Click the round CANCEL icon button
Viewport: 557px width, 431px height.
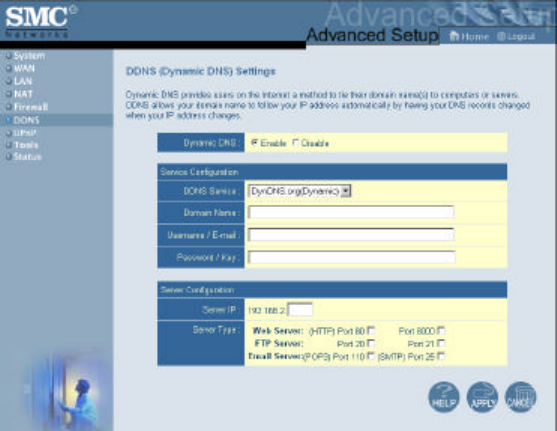[x=520, y=397]
